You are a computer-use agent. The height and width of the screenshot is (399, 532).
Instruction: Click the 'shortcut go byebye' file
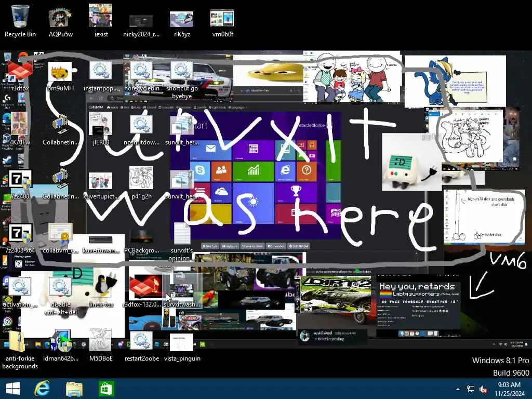click(x=182, y=80)
